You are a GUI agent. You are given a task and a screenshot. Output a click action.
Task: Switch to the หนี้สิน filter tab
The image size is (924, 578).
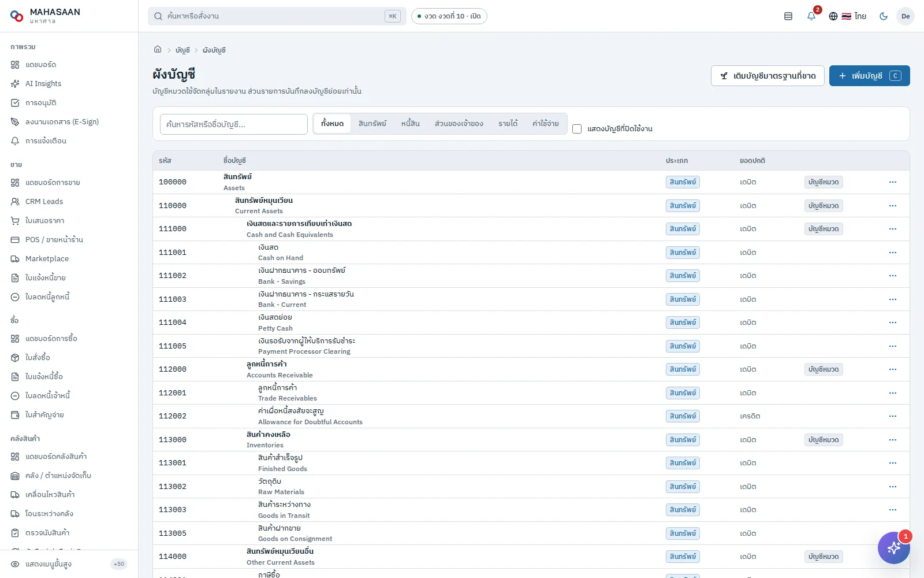pos(411,124)
